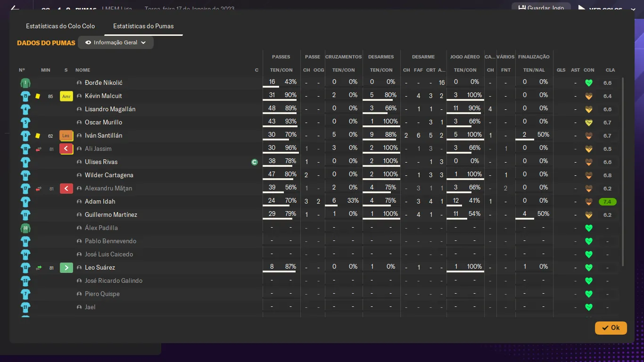Click Jael's green condition heart icon
The height and width of the screenshot is (362, 644).
click(x=588, y=307)
